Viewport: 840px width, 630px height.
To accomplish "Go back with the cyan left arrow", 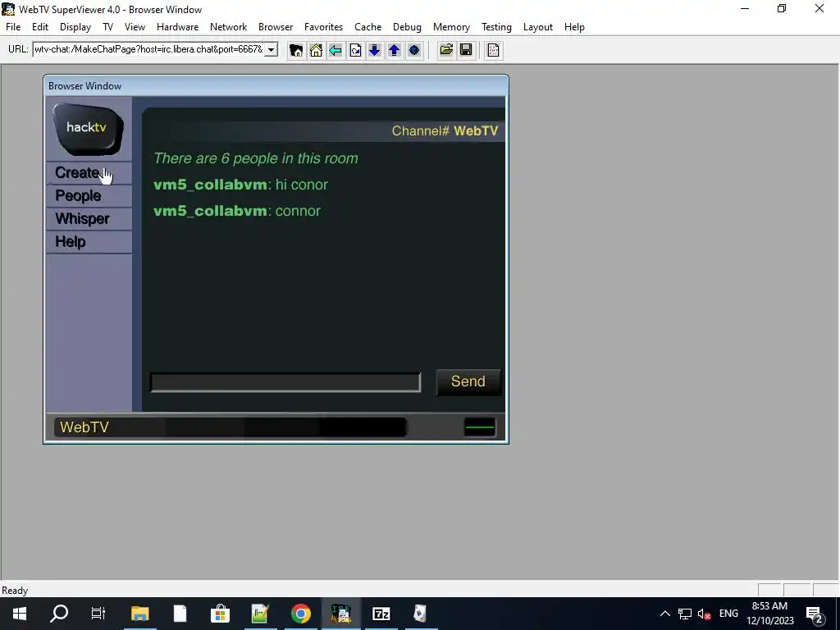I will pyautogui.click(x=336, y=50).
